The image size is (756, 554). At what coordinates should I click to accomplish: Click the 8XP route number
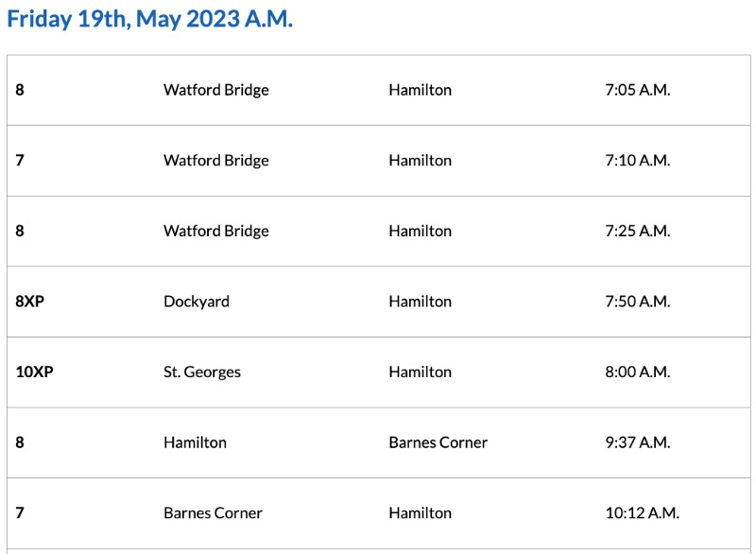(29, 302)
